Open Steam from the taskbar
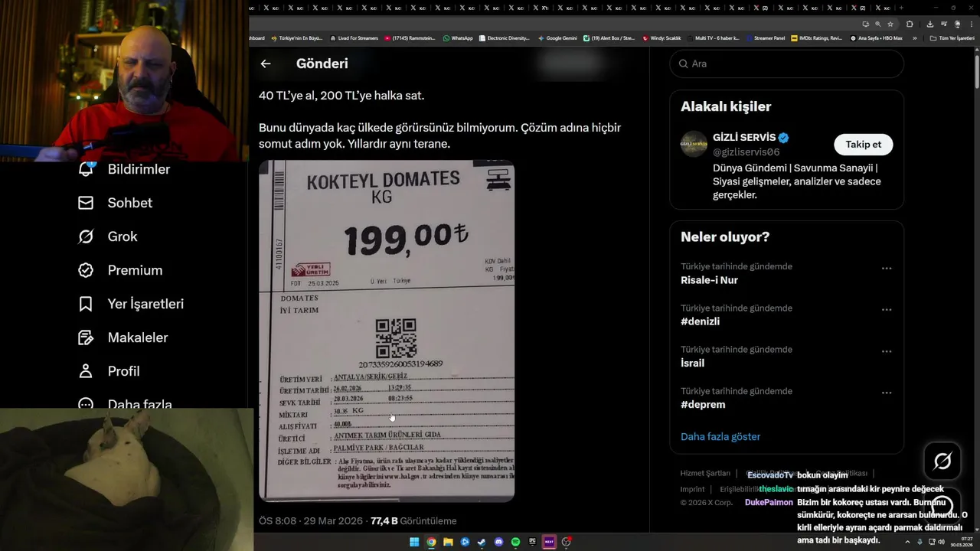The image size is (980, 551). pyautogui.click(x=482, y=542)
